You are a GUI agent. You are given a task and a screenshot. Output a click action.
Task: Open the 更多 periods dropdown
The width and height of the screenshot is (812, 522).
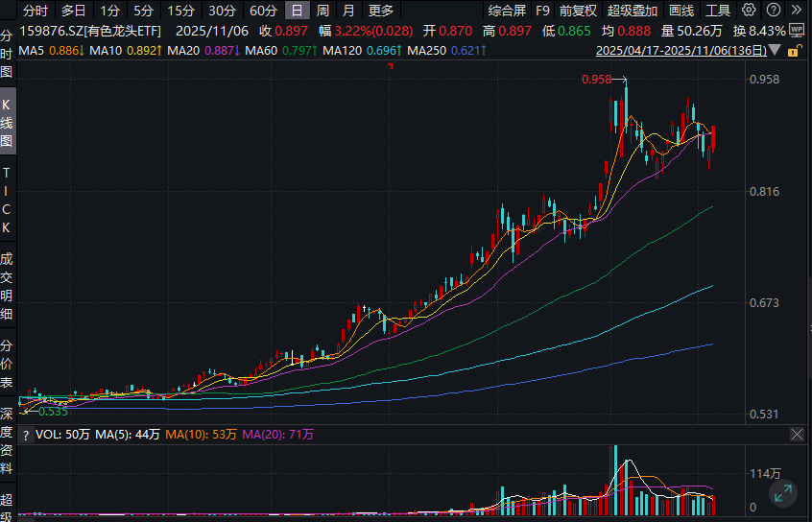[380, 12]
